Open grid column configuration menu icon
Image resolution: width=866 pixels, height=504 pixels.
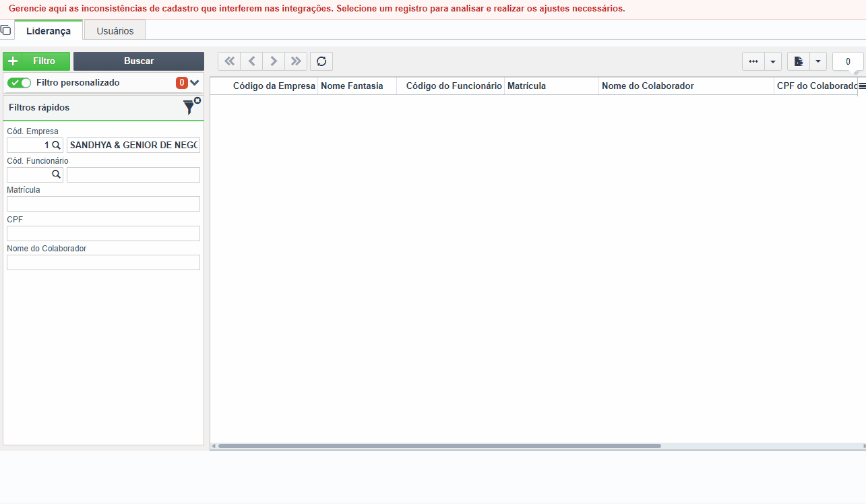coord(862,86)
